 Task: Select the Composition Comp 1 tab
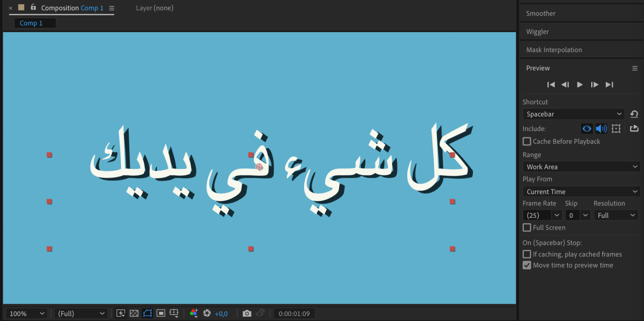72,8
